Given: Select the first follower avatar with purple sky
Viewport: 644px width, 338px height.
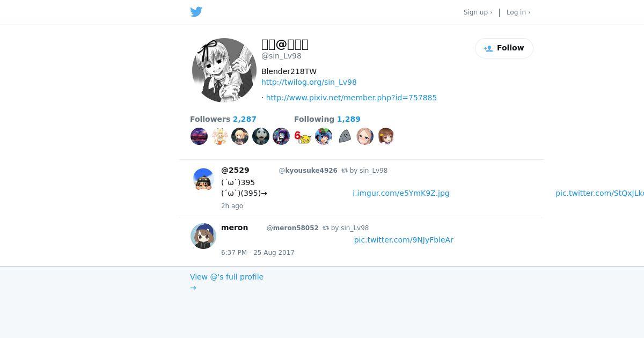Looking at the screenshot, I should point(199,136).
